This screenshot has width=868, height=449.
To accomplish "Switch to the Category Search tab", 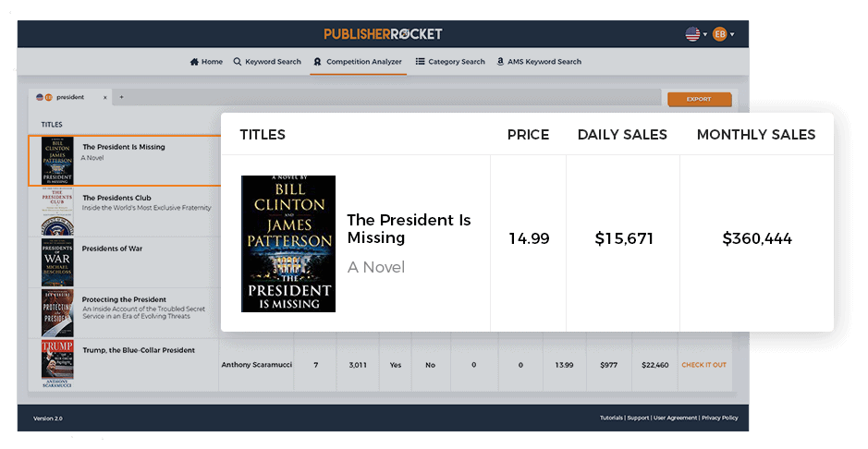I will click(450, 61).
